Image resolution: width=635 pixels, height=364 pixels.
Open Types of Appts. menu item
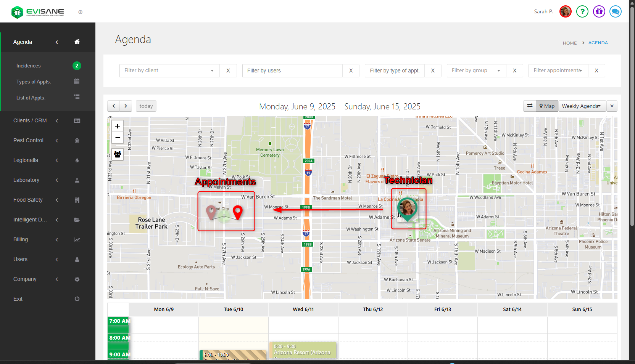(x=34, y=82)
